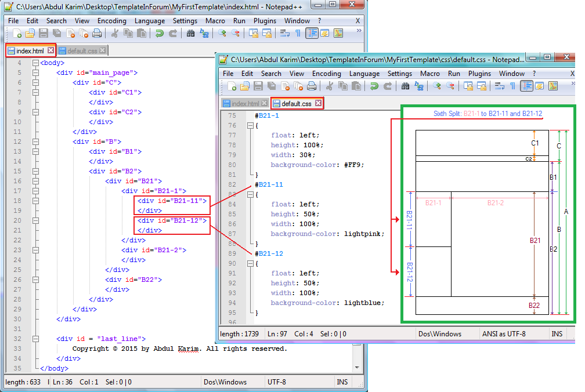Click Undo arrow in index.html window toolbar

click(160, 34)
